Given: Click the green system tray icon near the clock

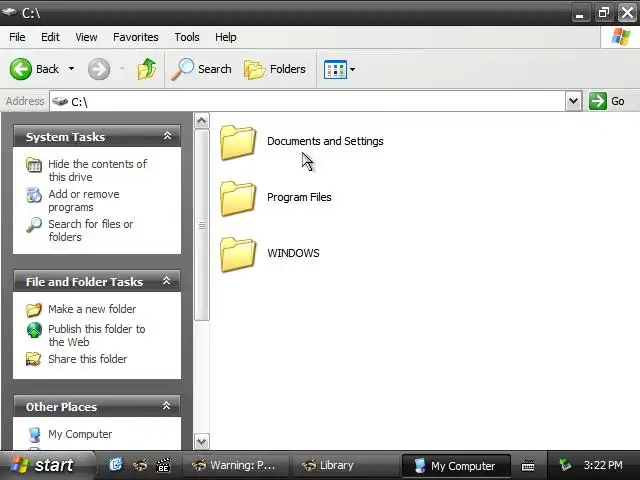Looking at the screenshot, I should [x=565, y=465].
